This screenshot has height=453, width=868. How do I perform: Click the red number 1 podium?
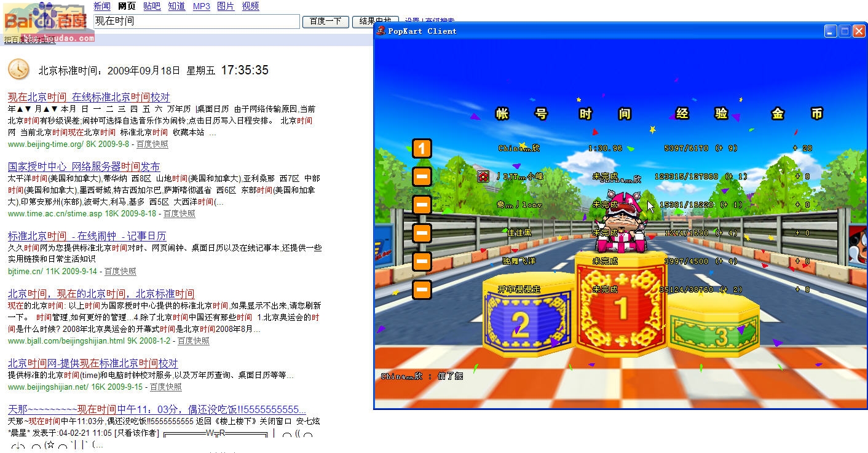click(x=621, y=304)
